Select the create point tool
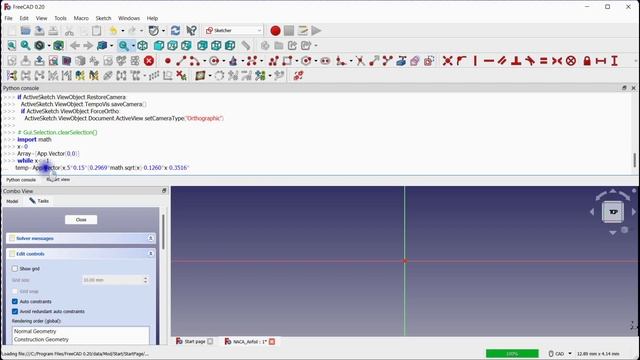This screenshot has height=360, width=640. (x=168, y=61)
